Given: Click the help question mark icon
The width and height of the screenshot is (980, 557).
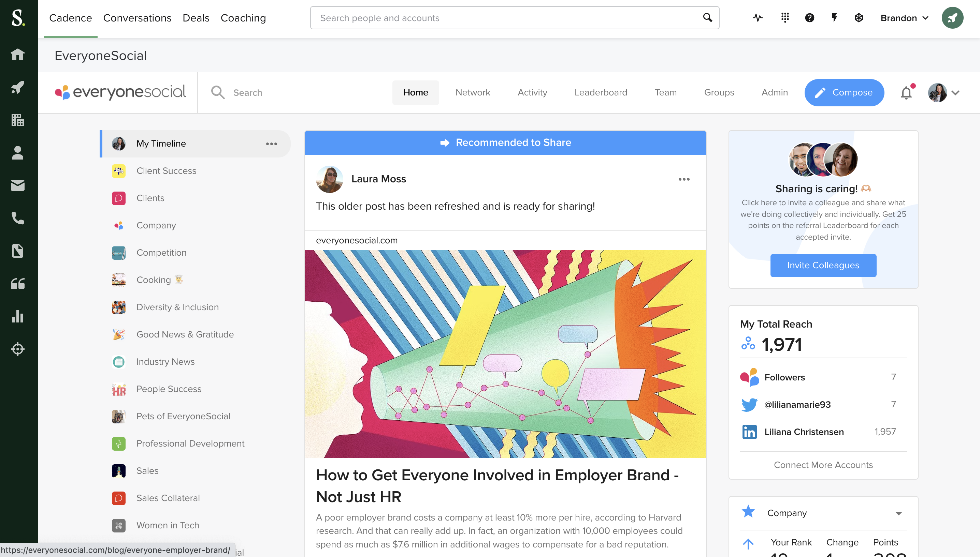Looking at the screenshot, I should tap(809, 18).
